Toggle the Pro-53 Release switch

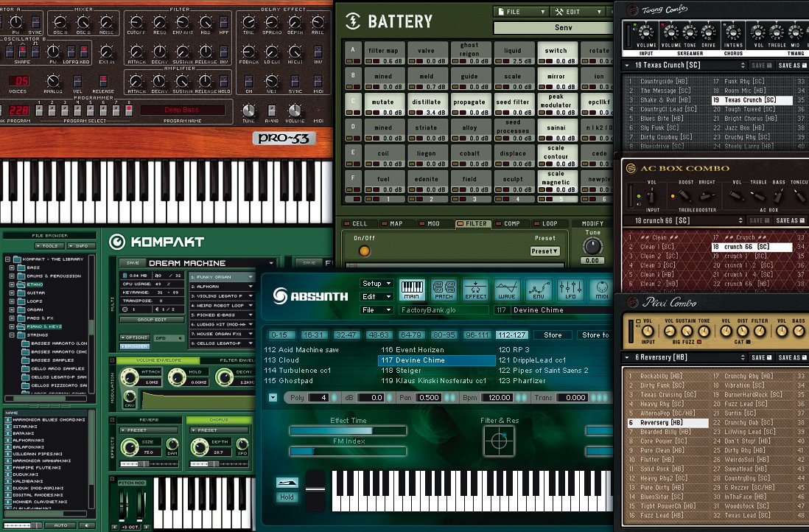pos(103,81)
